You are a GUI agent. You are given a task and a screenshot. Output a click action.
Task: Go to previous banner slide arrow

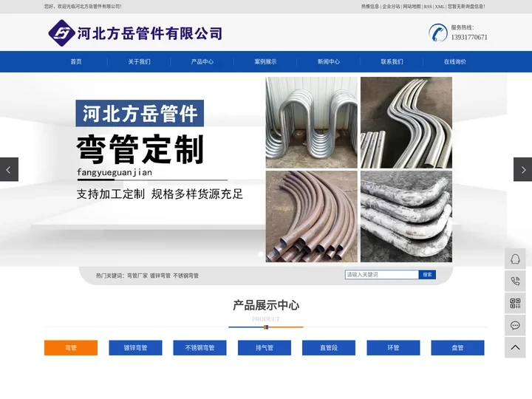[x=9, y=169]
